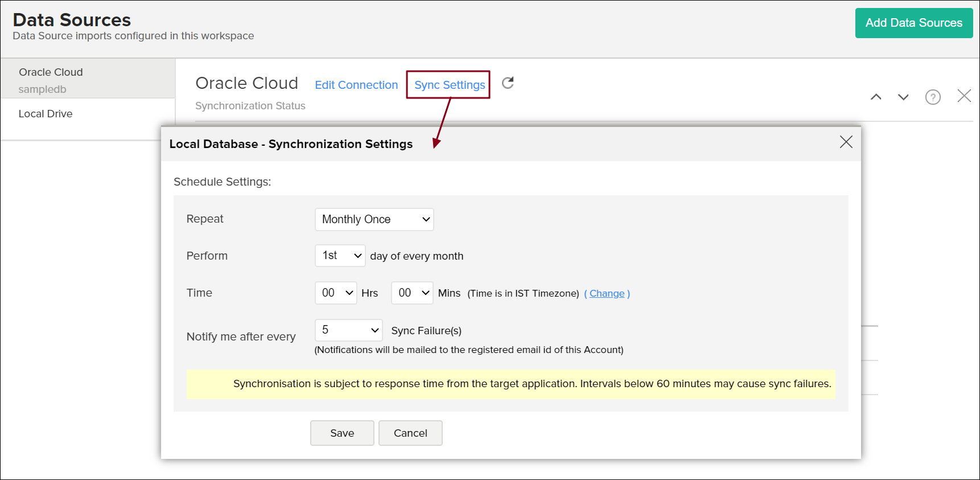Viewport: 980px width, 480px height.
Task: Select Local Drive in the sidebar
Action: pos(46,114)
